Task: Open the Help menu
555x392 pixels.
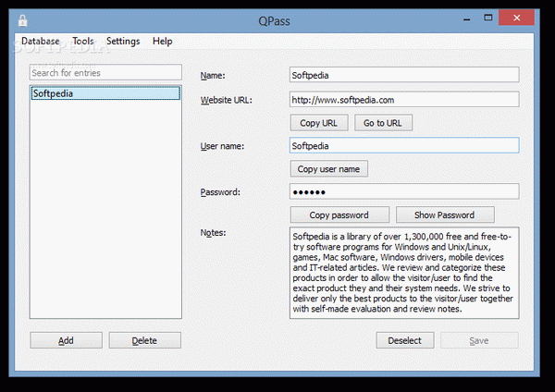Action: click(163, 41)
